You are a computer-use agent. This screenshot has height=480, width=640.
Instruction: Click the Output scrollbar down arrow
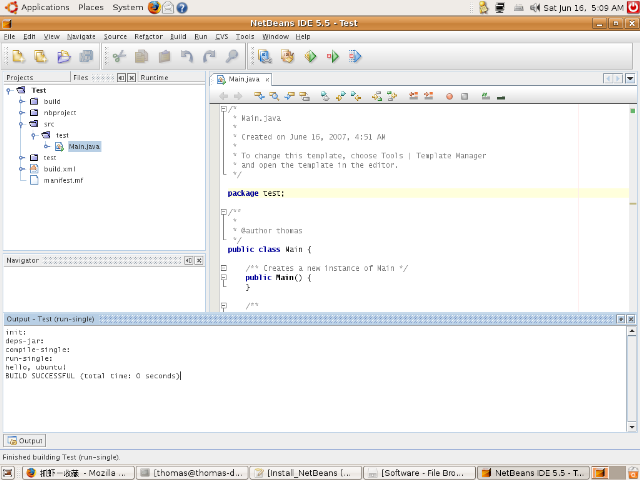(x=631, y=427)
